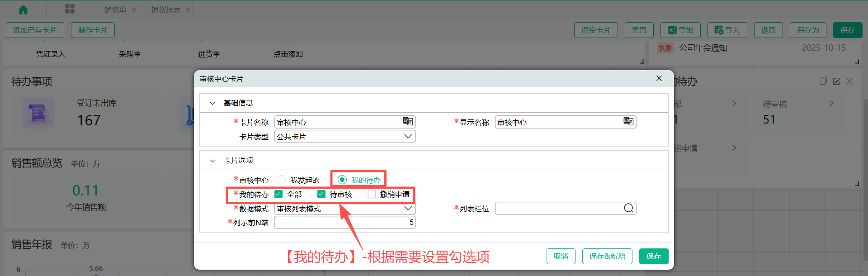The height and width of the screenshot is (276, 868).
Task: Uncheck the 全部 checkbox
Action: pos(278,195)
